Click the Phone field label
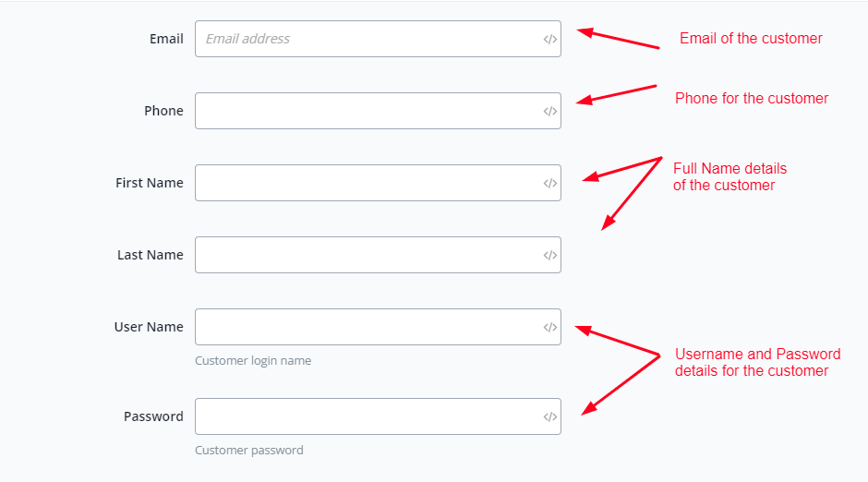Viewport: 868px width, 482px height. [x=163, y=111]
